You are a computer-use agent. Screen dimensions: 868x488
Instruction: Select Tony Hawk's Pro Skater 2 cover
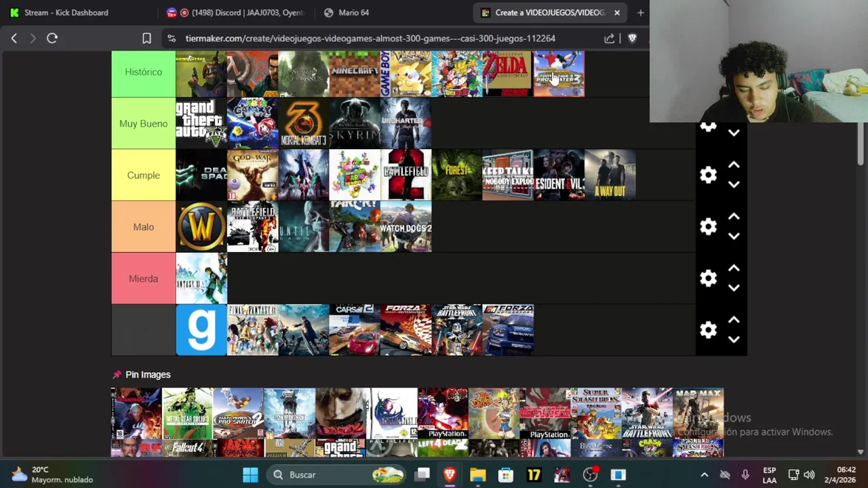tap(238, 413)
